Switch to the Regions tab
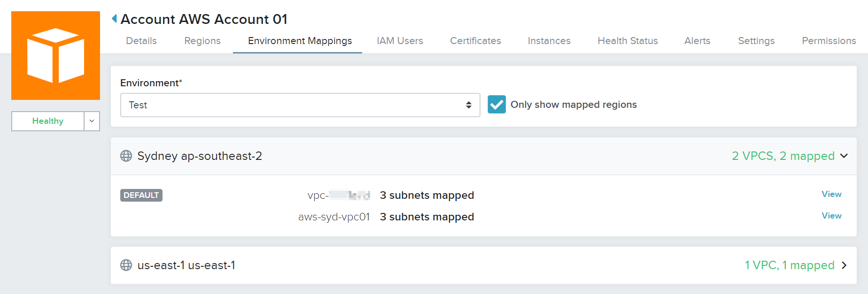 (202, 41)
